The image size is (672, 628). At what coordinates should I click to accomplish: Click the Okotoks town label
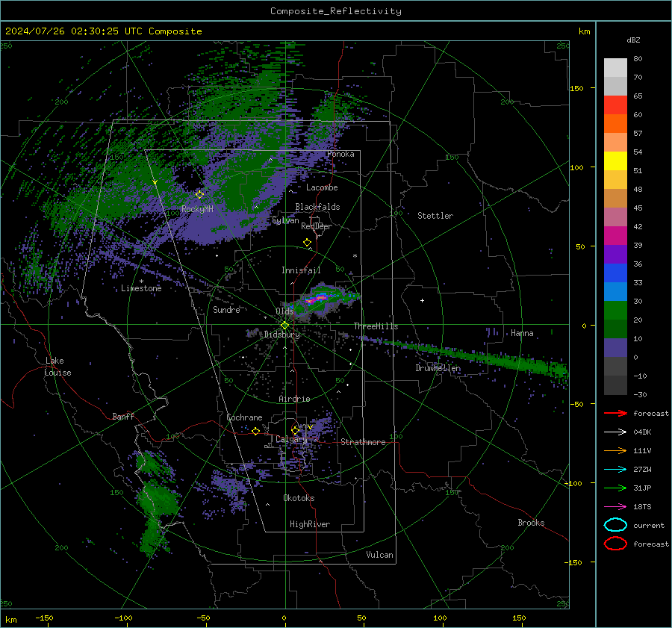click(299, 498)
